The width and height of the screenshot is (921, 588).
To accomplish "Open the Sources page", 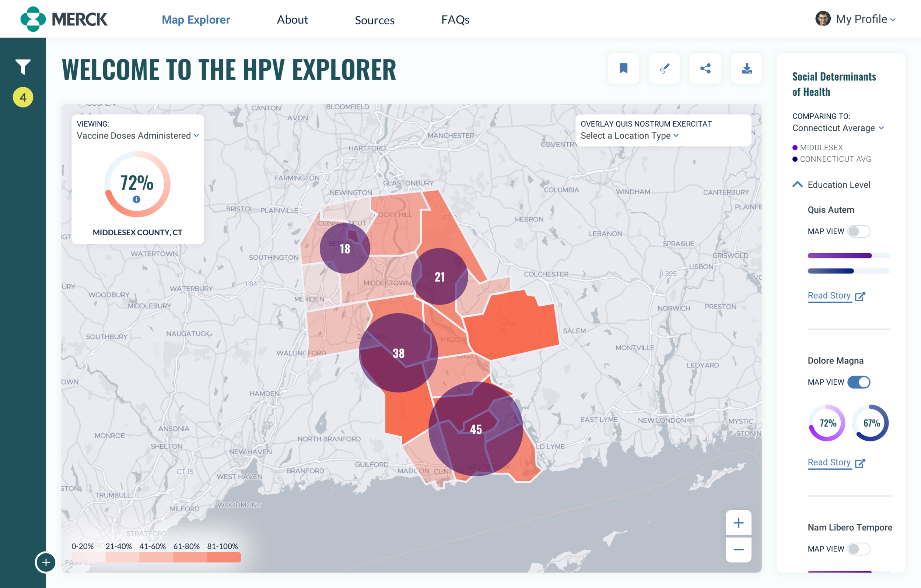I will click(374, 20).
